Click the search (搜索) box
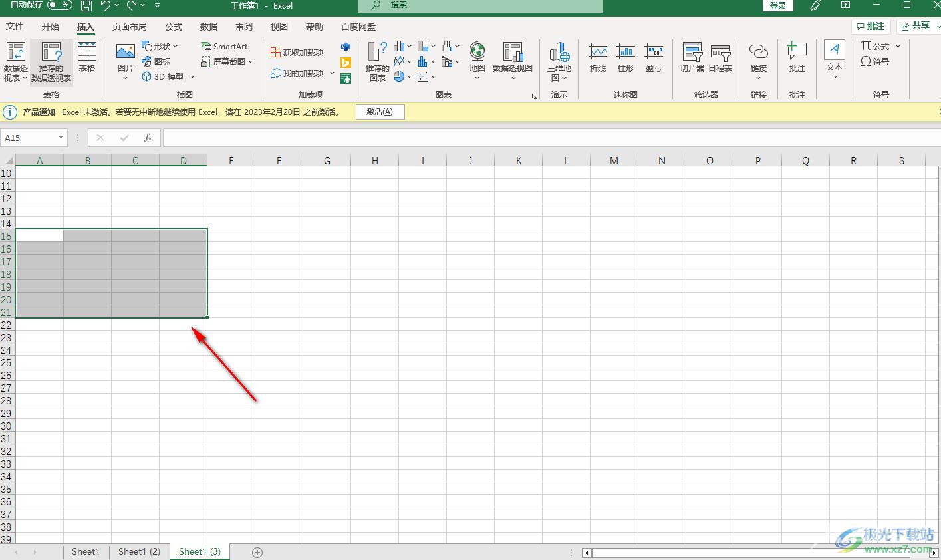Screen dimensions: 941x560 pyautogui.click(x=480, y=5)
